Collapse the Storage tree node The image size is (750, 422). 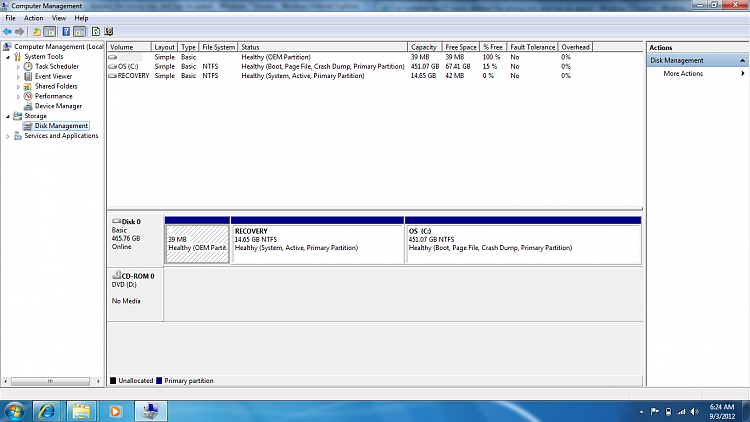(x=8, y=116)
